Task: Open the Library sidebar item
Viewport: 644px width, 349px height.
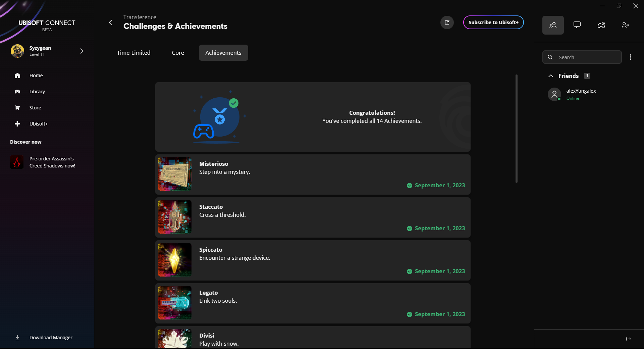Action: point(37,92)
